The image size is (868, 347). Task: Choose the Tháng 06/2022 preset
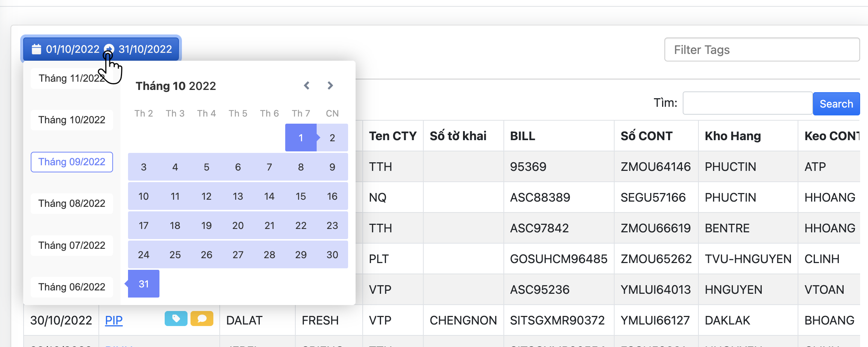tap(71, 287)
